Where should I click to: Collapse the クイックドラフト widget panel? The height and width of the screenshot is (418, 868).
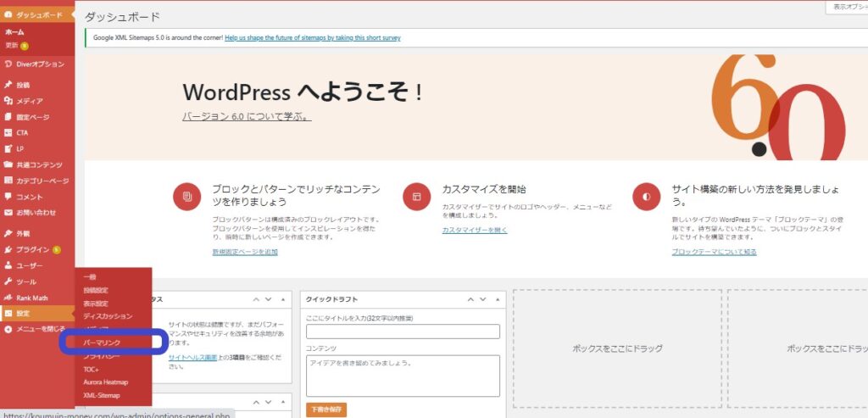497,299
